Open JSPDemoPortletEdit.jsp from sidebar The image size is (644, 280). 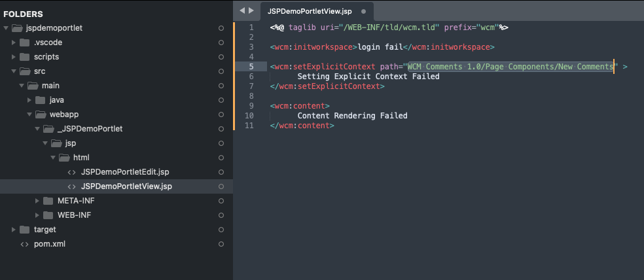click(125, 172)
